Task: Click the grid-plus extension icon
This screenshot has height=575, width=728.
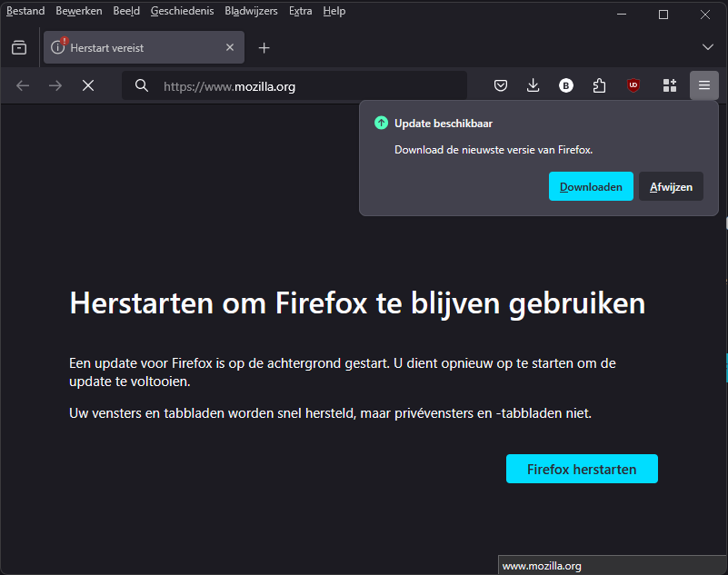Action: tap(670, 86)
